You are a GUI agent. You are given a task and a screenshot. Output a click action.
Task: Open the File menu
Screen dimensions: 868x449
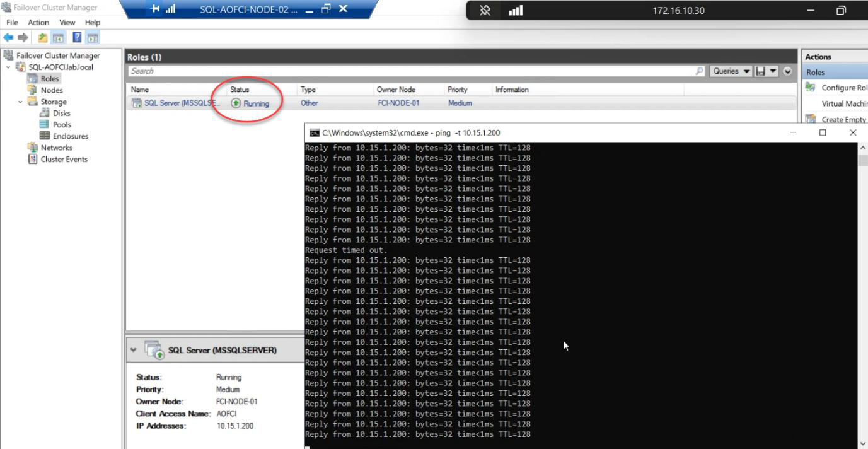click(12, 22)
